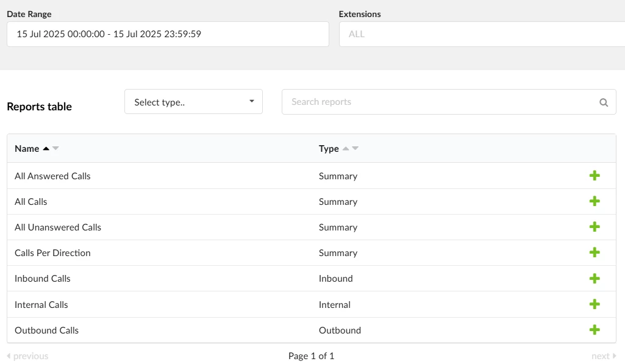Click the Name column header
The height and width of the screenshot is (364, 625).
point(27,149)
